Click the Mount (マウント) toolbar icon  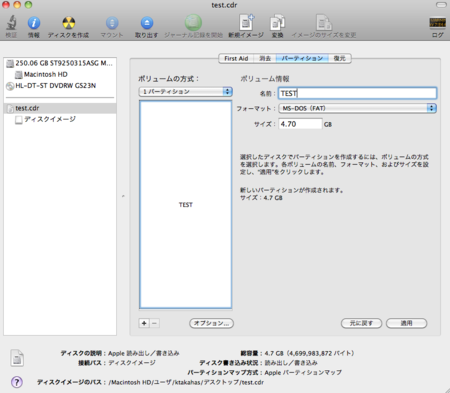pos(112,23)
